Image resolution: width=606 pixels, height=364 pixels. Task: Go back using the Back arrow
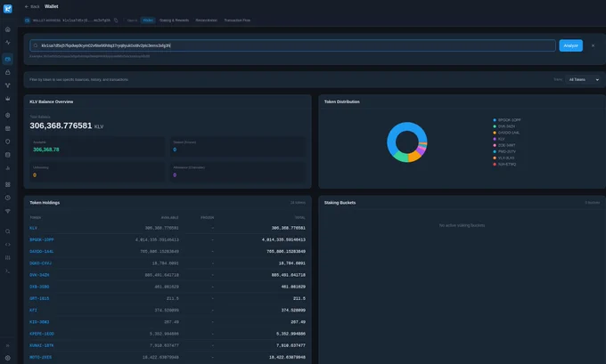[x=32, y=6]
